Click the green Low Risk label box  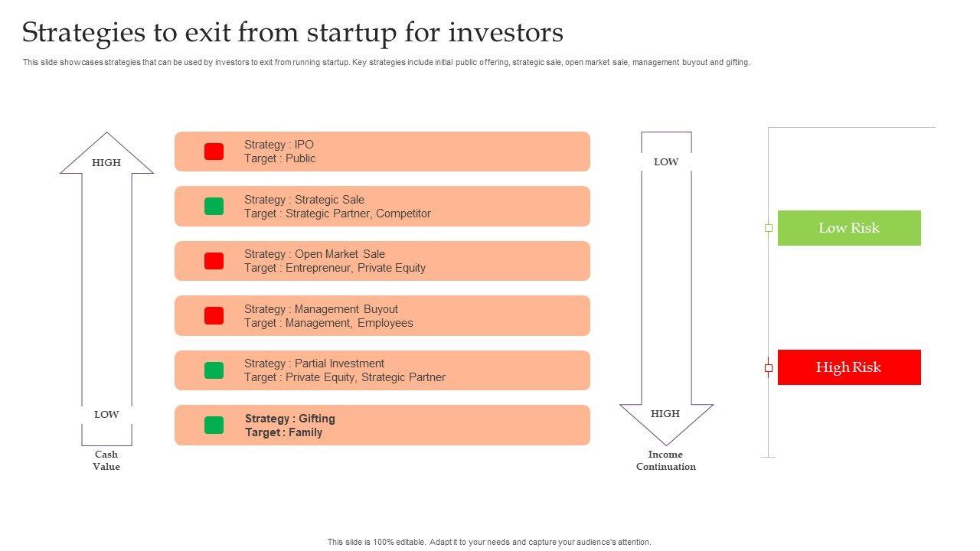tap(849, 228)
